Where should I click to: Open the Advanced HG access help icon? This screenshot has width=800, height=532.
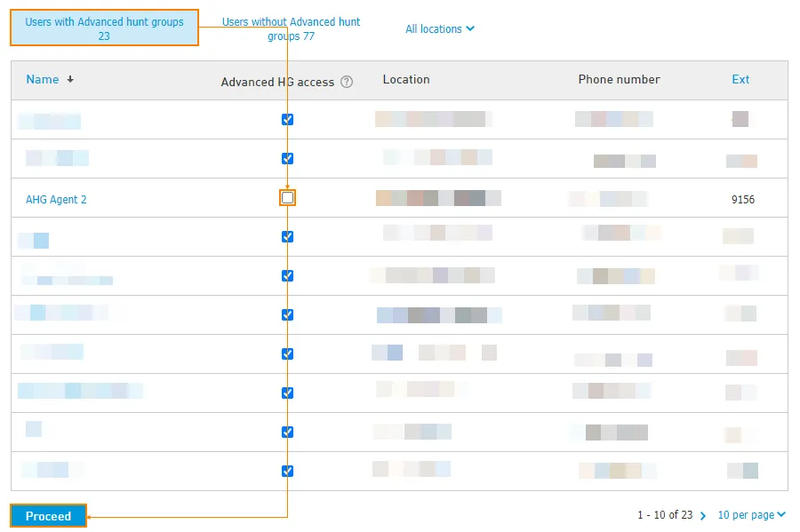click(x=347, y=82)
